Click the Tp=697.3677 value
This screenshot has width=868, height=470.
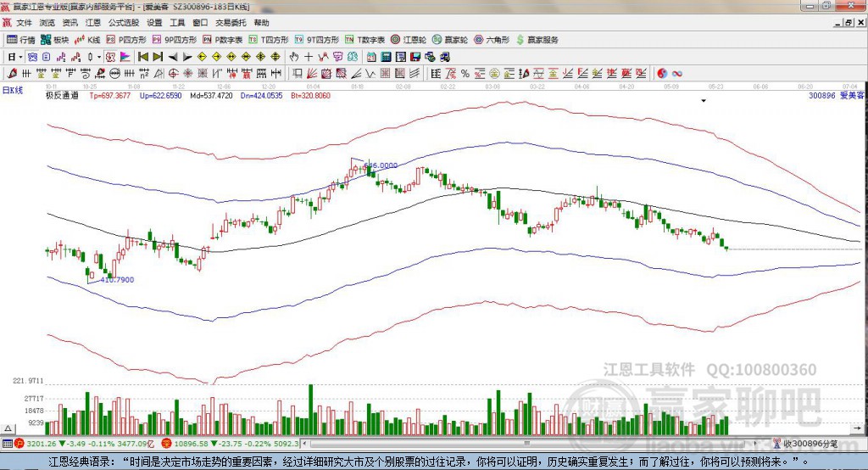click(110, 95)
